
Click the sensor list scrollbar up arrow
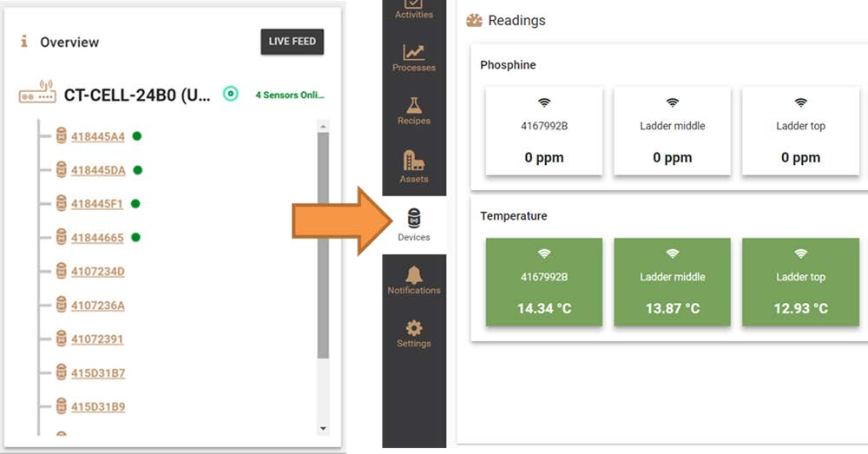(x=324, y=127)
